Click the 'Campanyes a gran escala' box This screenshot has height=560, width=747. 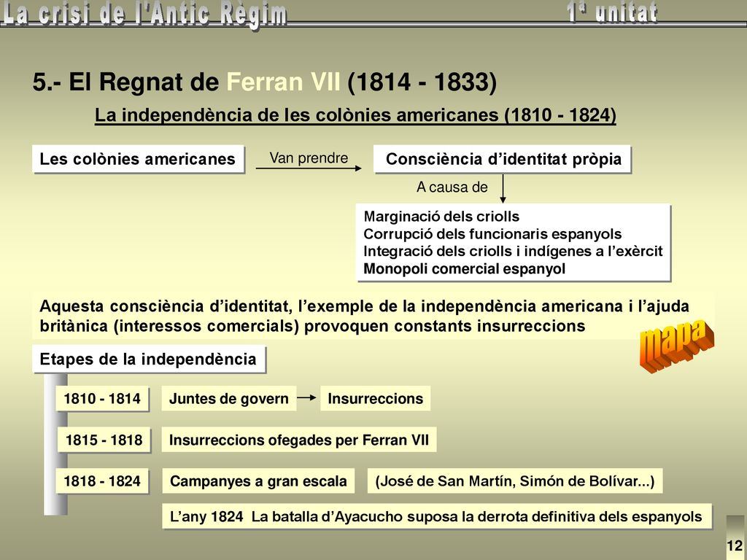[258, 481]
